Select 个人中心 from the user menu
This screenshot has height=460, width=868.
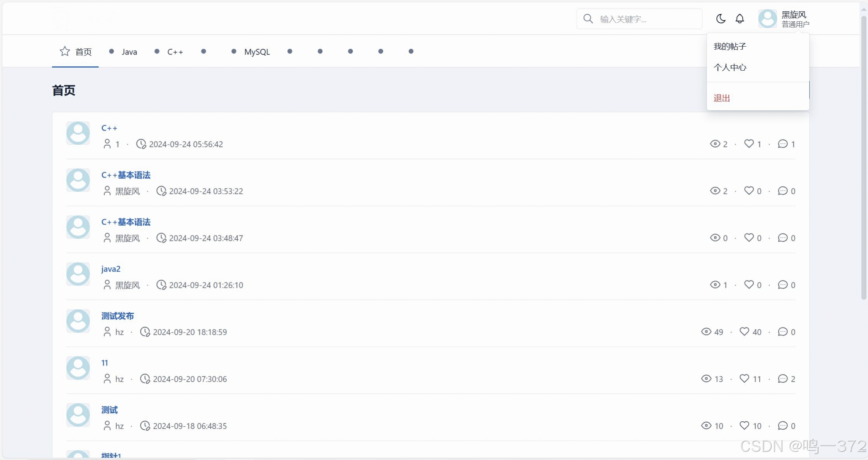730,68
